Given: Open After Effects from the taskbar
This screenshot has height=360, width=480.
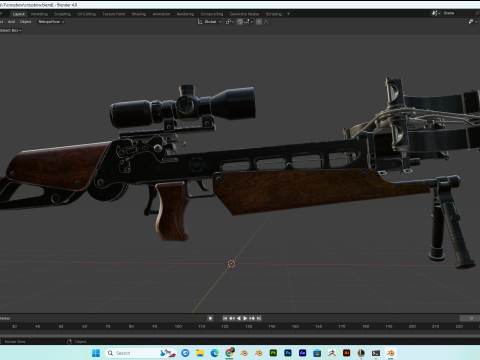Looking at the screenshot, I should coord(302,353).
